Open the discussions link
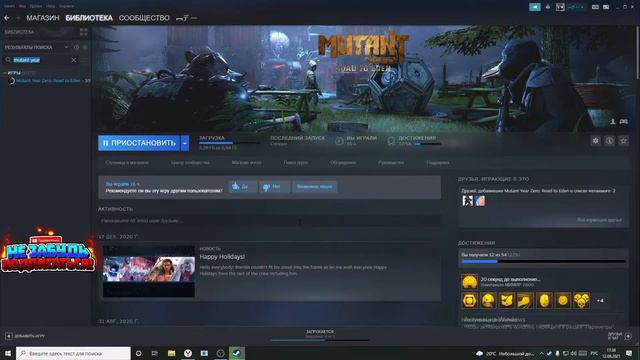The image size is (640, 360). click(x=343, y=162)
